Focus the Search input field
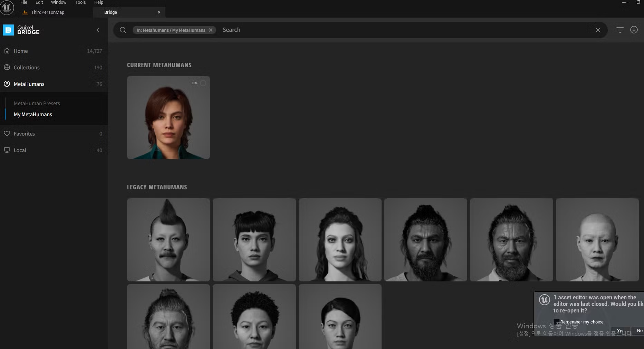Screen dimensions: 644x349 point(404,30)
